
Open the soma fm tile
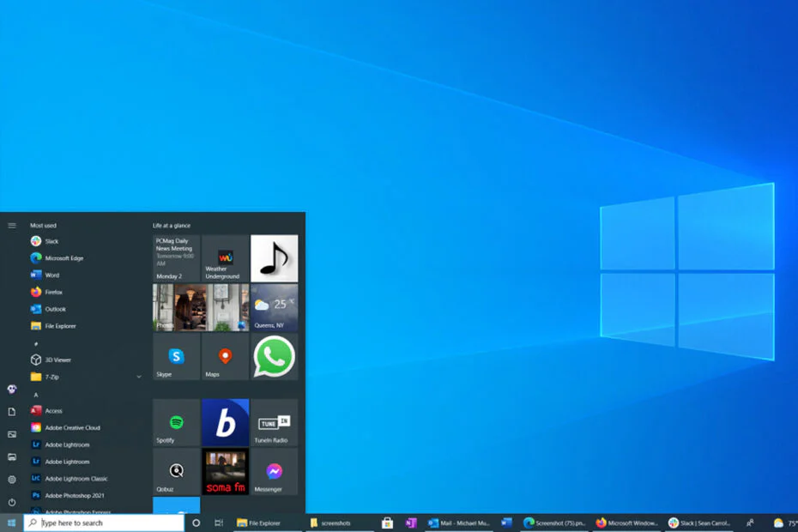(225, 471)
